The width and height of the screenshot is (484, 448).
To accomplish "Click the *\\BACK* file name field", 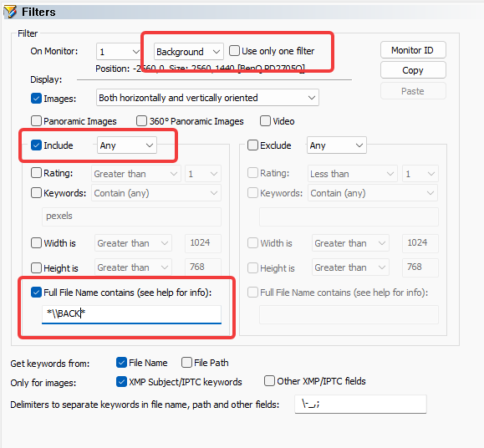I will (x=131, y=314).
